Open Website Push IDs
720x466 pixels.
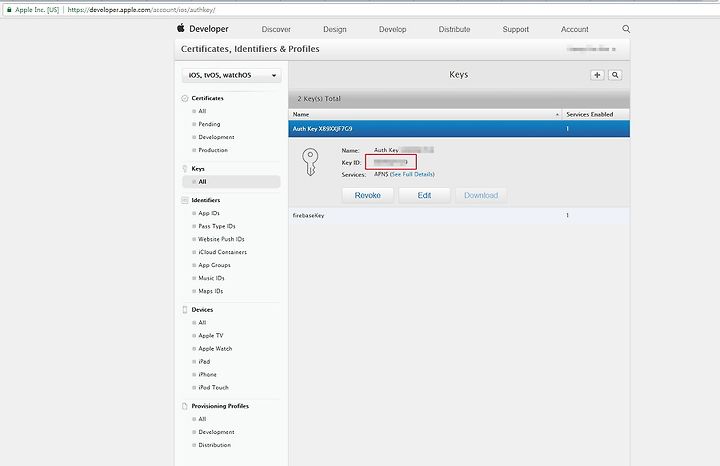[221, 239]
